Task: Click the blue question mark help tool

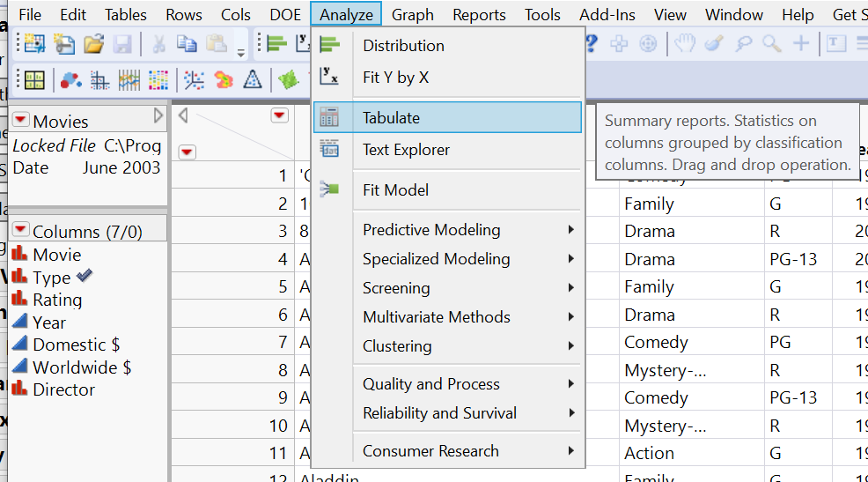Action: tap(591, 43)
